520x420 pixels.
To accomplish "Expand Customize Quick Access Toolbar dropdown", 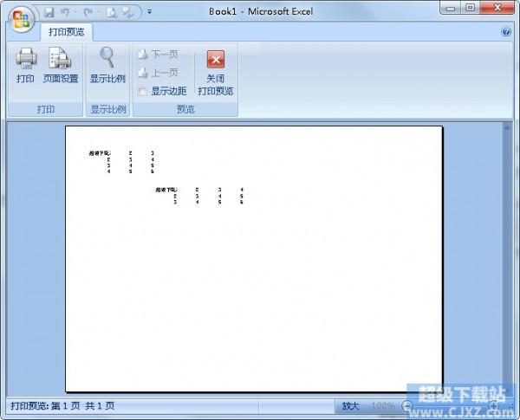I will coord(149,12).
